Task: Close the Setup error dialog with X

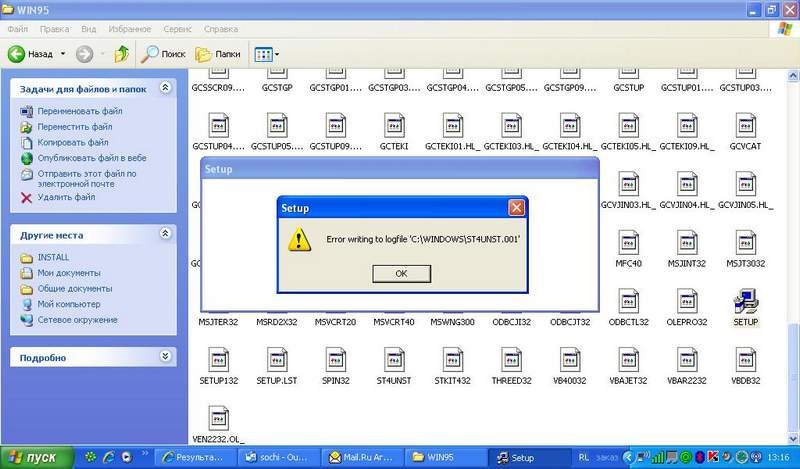Action: click(516, 208)
